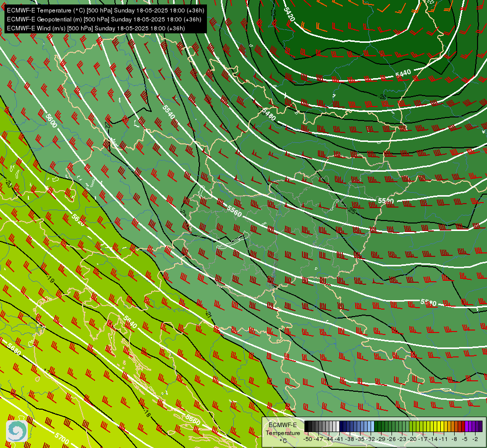The image size is (487, 448).
Task: Click the -29 legend scale value
Action: click(381, 439)
